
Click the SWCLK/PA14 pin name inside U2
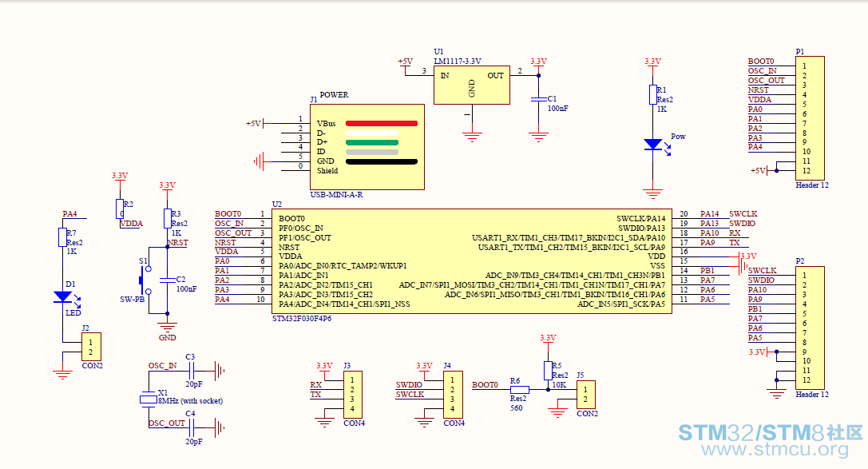(641, 219)
